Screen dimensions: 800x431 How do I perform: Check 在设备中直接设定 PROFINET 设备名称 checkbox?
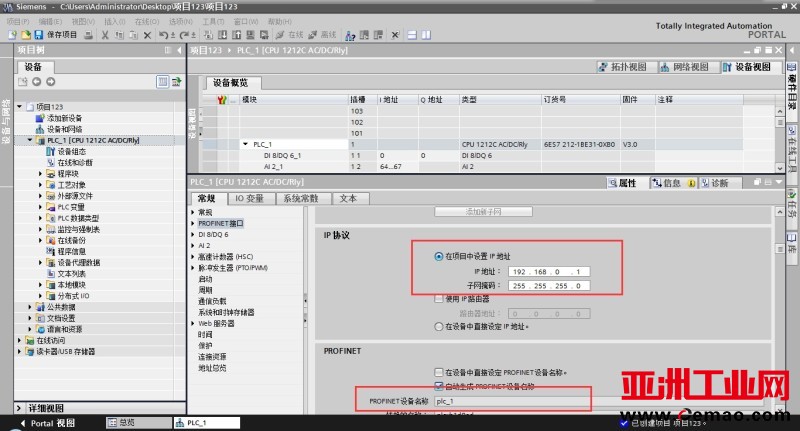(x=438, y=372)
